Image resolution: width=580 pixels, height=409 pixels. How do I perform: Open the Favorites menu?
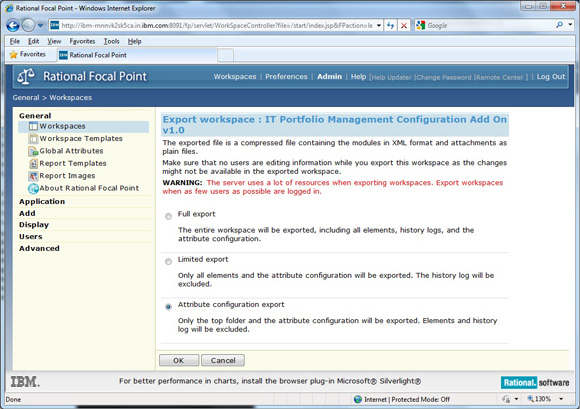[x=82, y=41]
